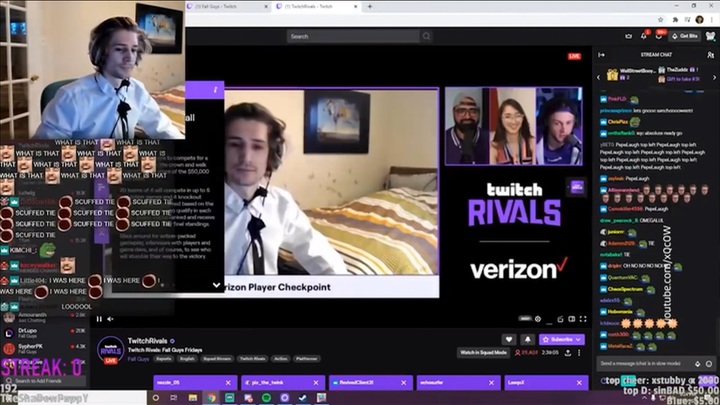Click Watch in Squad Mode button
This screenshot has height=405, width=720.
point(483,353)
